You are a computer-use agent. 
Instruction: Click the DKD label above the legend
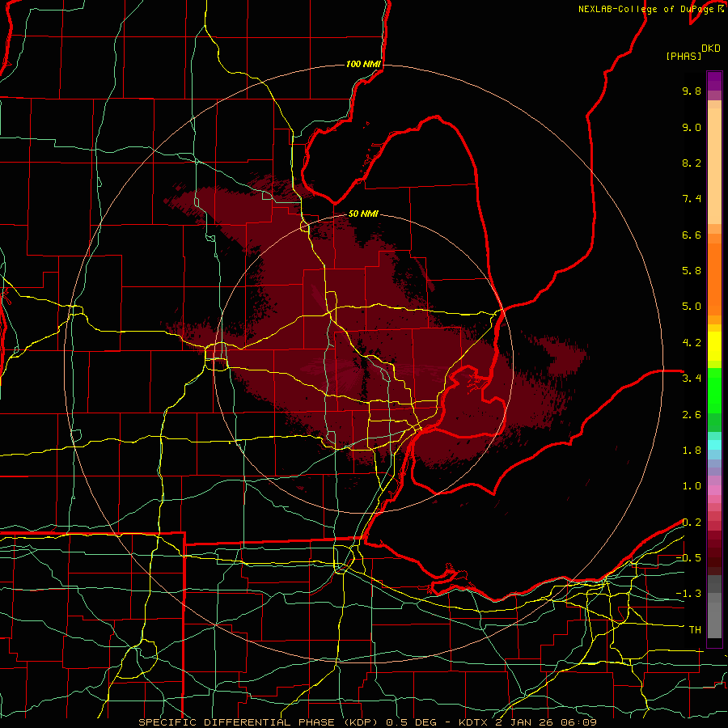[711, 49]
